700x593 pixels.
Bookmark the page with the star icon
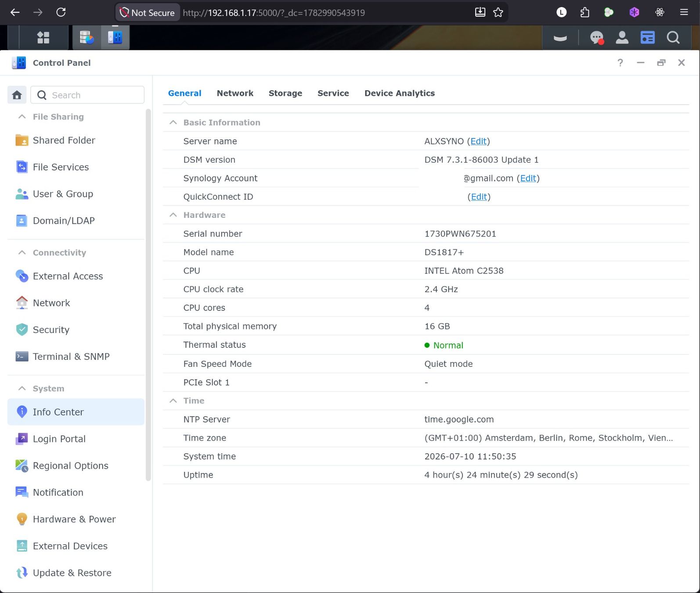pos(498,12)
